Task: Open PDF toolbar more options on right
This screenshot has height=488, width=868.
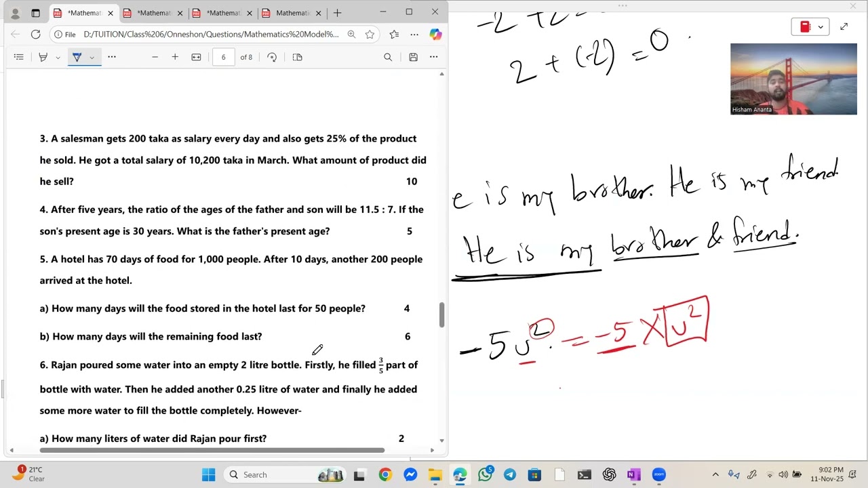Action: 433,57
